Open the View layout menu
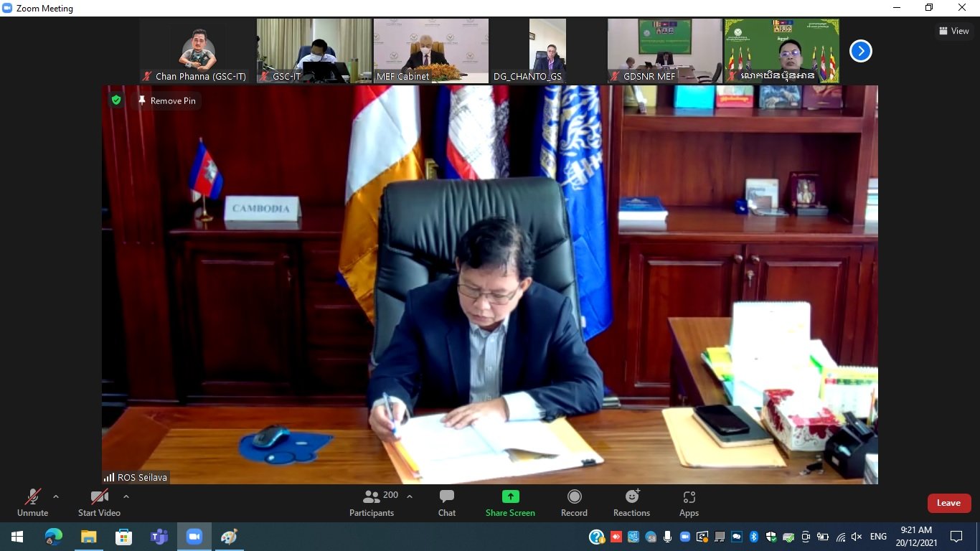Viewport: 980px width, 551px height. (x=953, y=31)
